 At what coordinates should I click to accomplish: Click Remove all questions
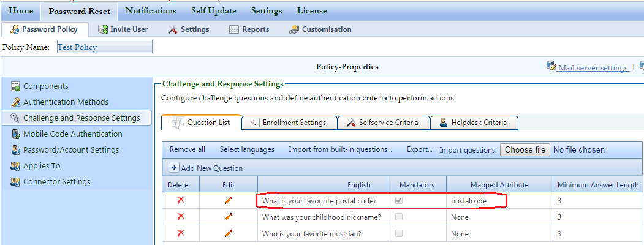click(x=188, y=149)
